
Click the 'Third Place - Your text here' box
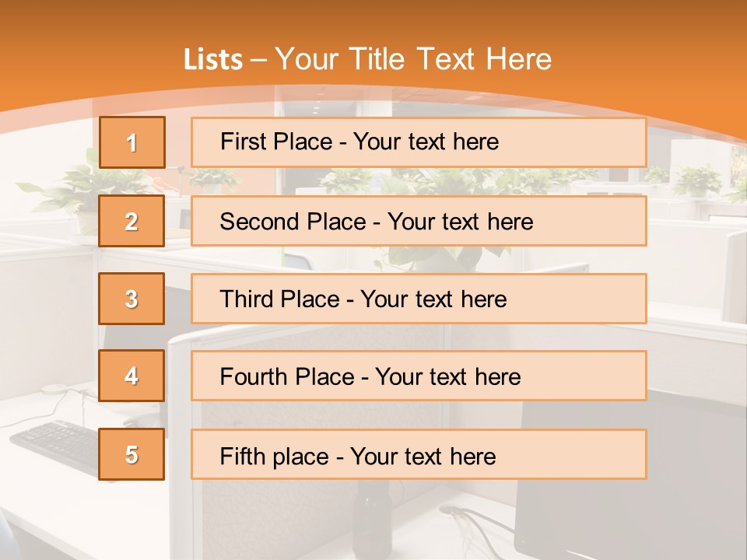[x=419, y=299]
